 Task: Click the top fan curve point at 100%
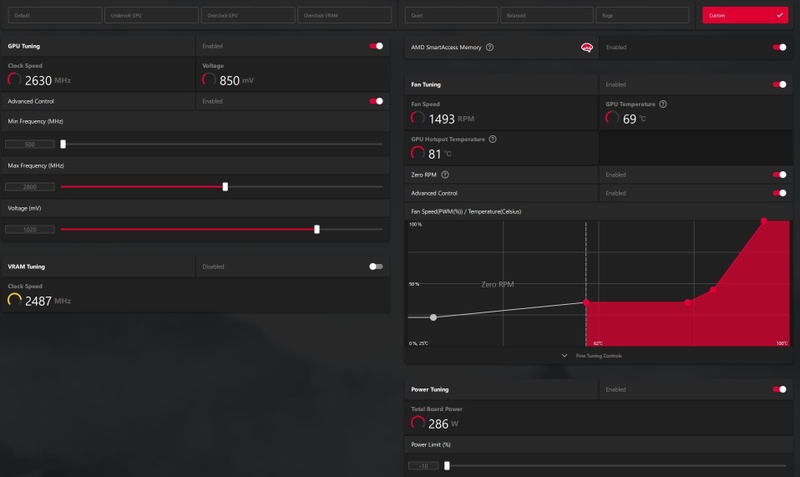pos(764,221)
